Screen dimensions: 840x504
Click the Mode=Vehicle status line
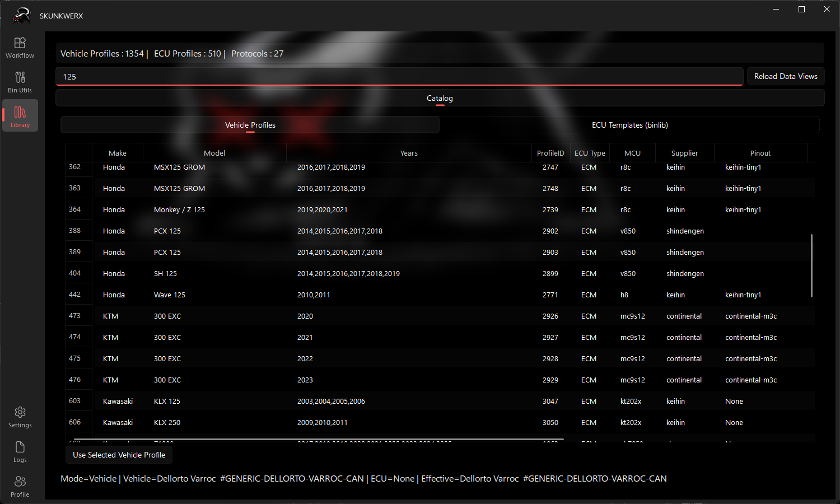pos(363,479)
